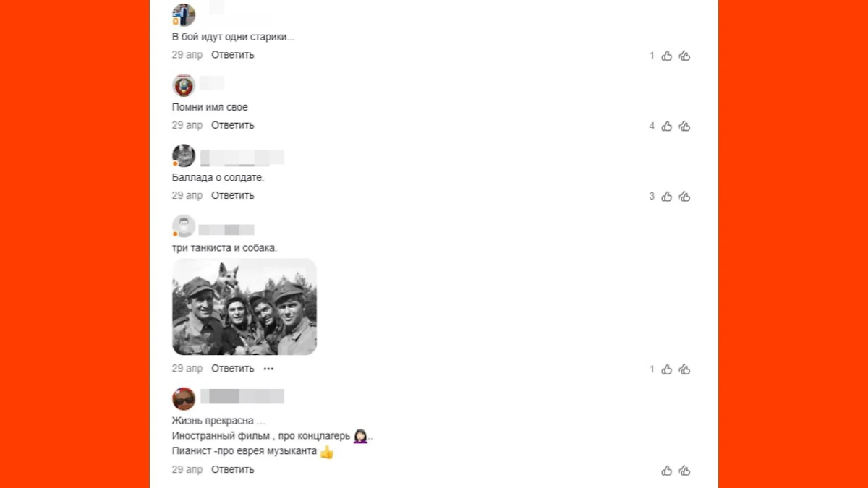The image size is (868, 488).
Task: Reply to the 'три танкиста и собака' comment
Action: point(233,369)
